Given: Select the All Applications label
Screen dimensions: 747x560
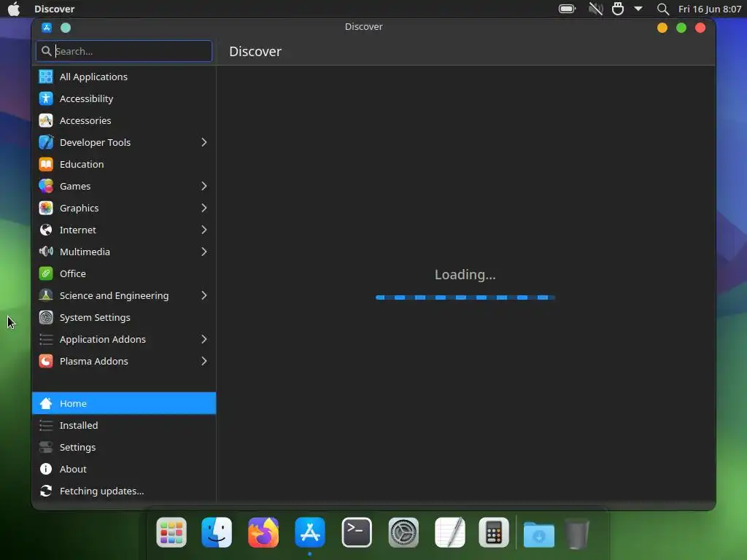Looking at the screenshot, I should coord(93,77).
